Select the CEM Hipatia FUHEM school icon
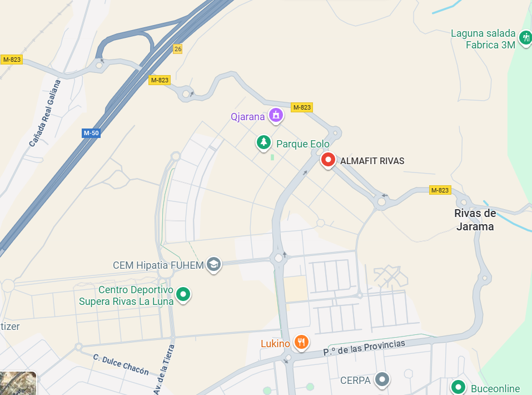This screenshot has height=395, width=532. [x=214, y=264]
